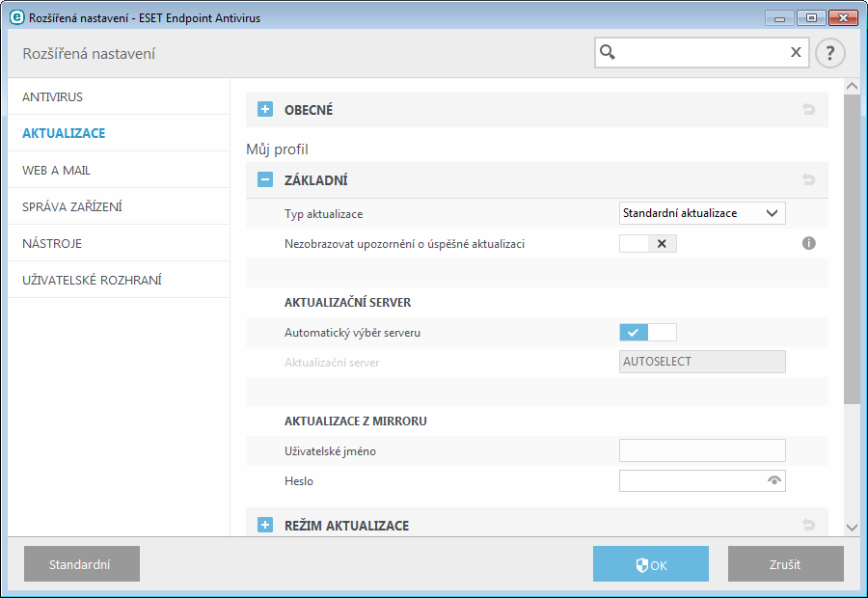Click into the search input field
This screenshot has height=598, width=868.
pos(701,53)
